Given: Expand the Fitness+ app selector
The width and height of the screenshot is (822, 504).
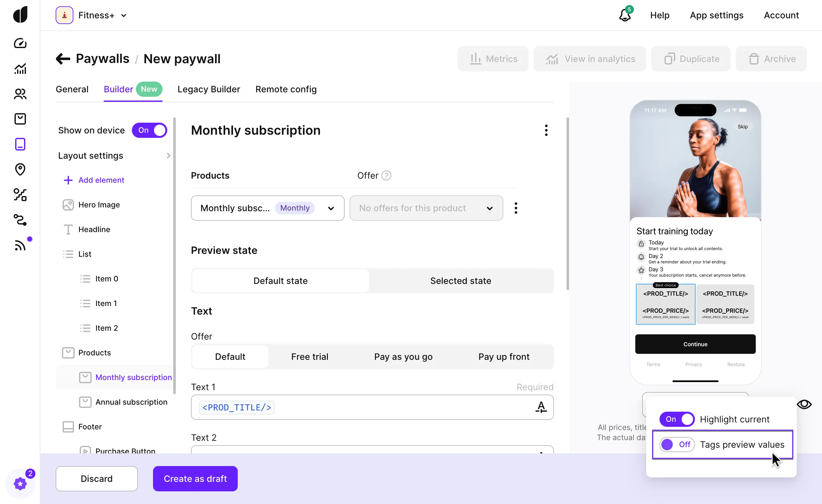Looking at the screenshot, I should 96,15.
